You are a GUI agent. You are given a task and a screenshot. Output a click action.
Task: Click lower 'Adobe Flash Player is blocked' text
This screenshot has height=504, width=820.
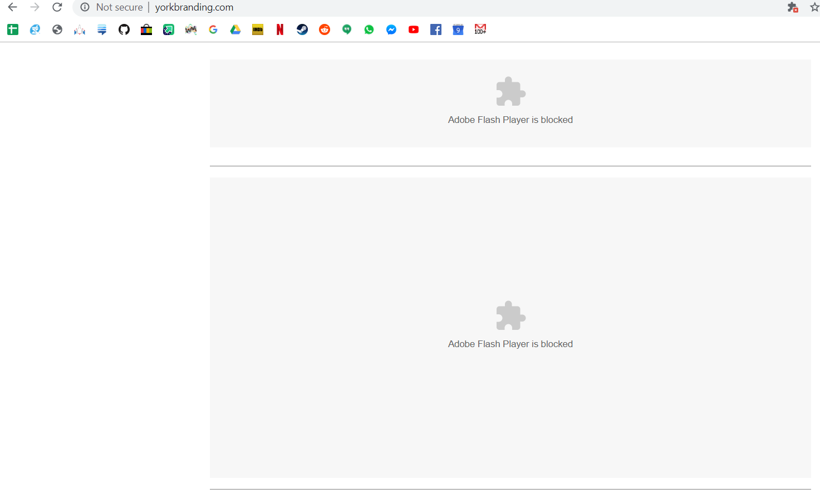coord(510,344)
